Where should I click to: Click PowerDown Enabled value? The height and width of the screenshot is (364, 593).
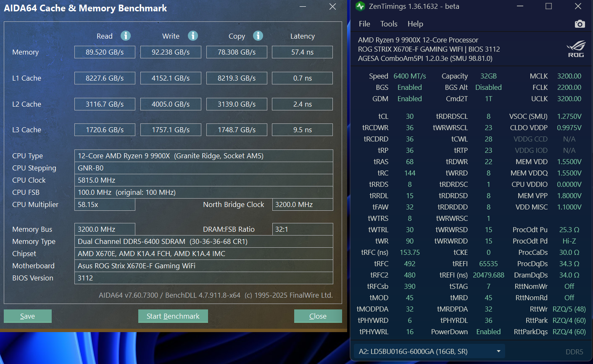point(488,332)
